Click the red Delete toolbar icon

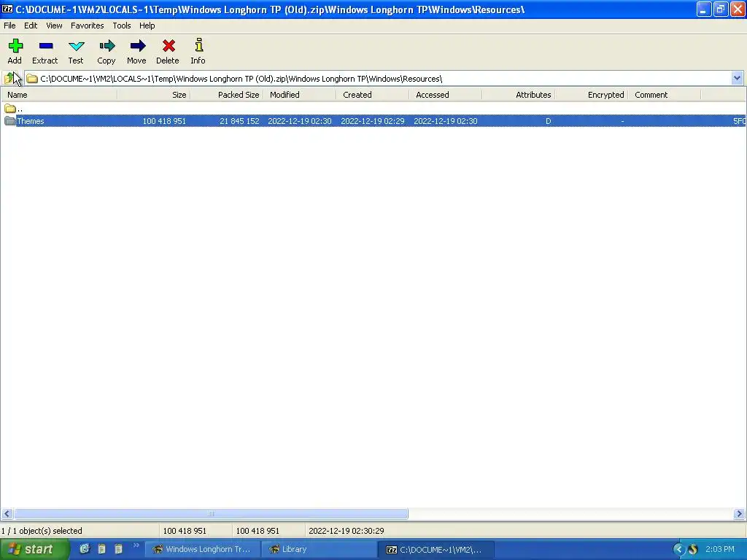click(x=169, y=46)
